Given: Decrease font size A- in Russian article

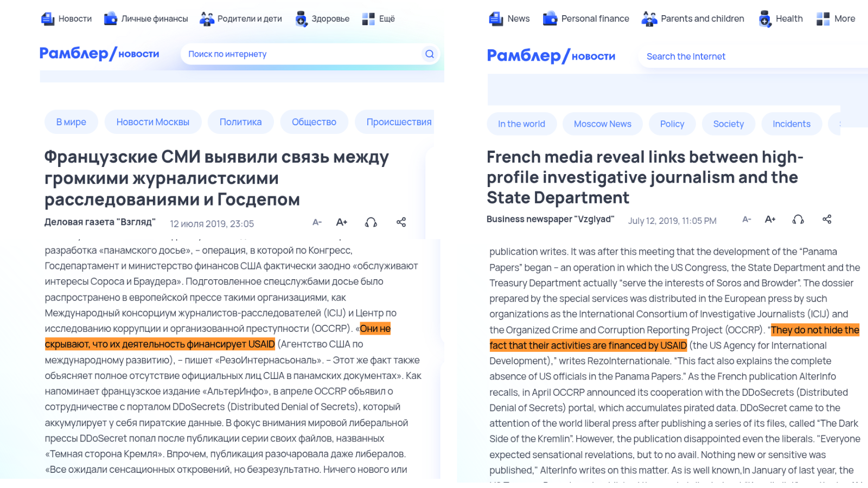Looking at the screenshot, I should click(317, 222).
